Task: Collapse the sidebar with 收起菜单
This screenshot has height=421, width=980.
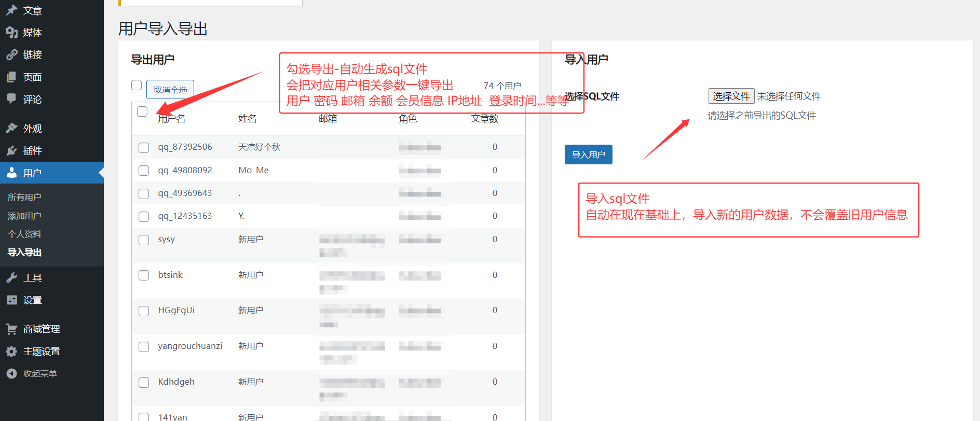Action: pos(31,373)
